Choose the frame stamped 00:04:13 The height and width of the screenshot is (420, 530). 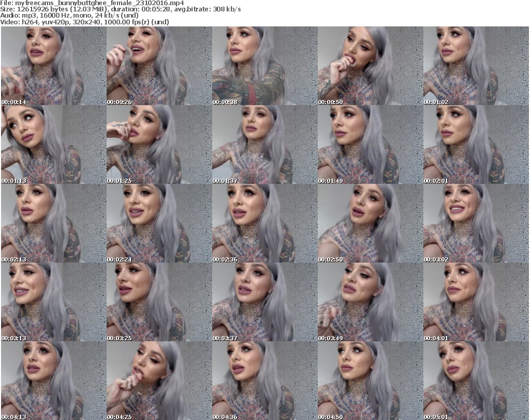click(54, 381)
